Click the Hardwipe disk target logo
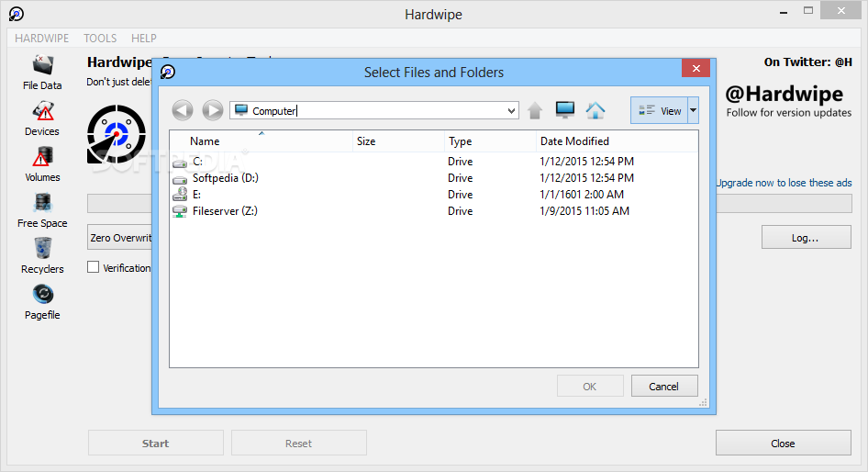The height and width of the screenshot is (472, 868). click(117, 134)
